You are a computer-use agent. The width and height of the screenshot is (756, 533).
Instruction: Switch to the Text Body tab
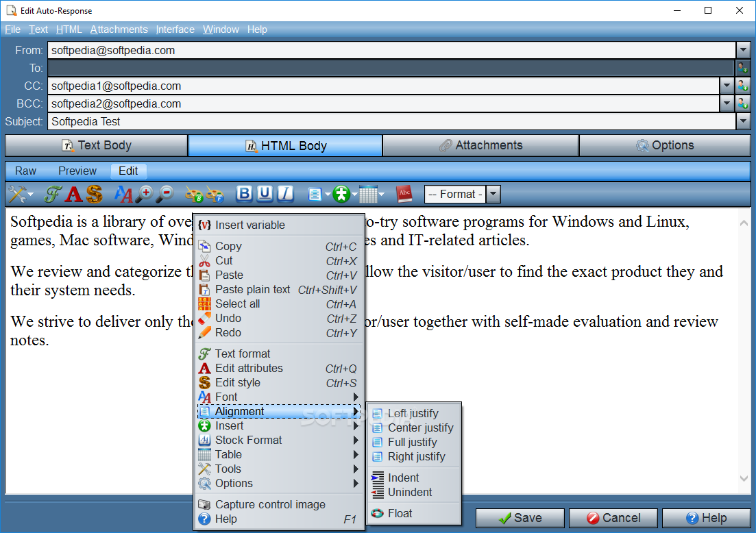click(x=97, y=145)
